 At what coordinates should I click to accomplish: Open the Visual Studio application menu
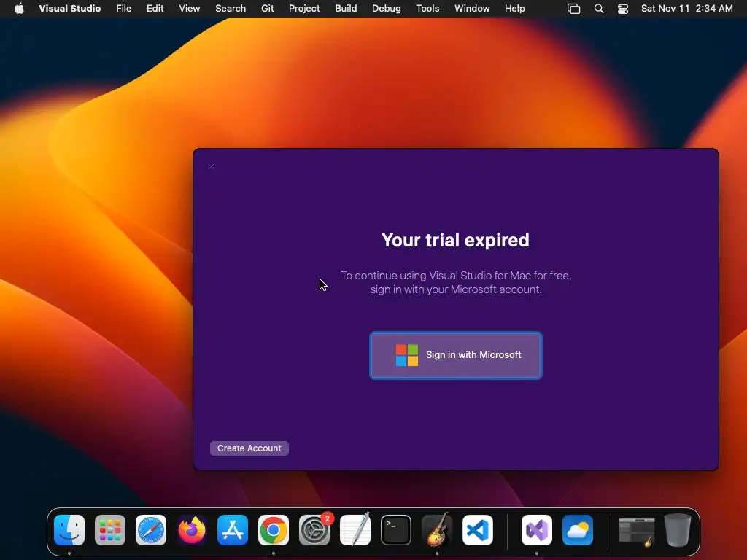coord(69,9)
